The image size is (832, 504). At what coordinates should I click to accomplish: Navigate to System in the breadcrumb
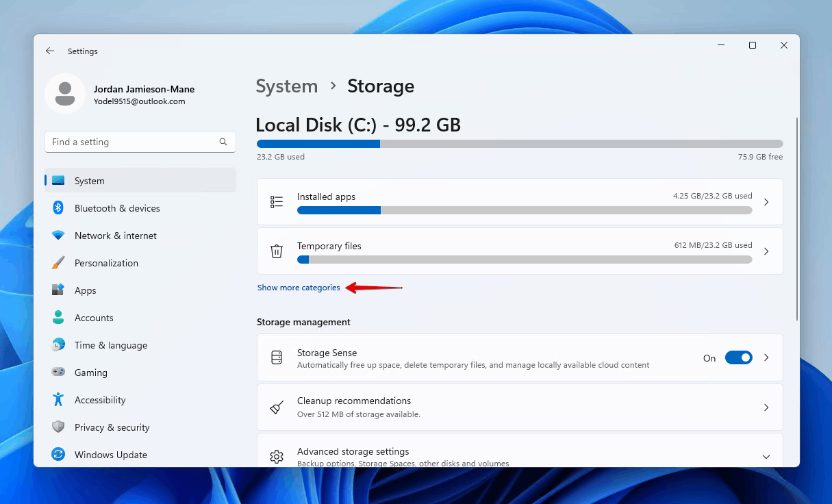coord(286,86)
